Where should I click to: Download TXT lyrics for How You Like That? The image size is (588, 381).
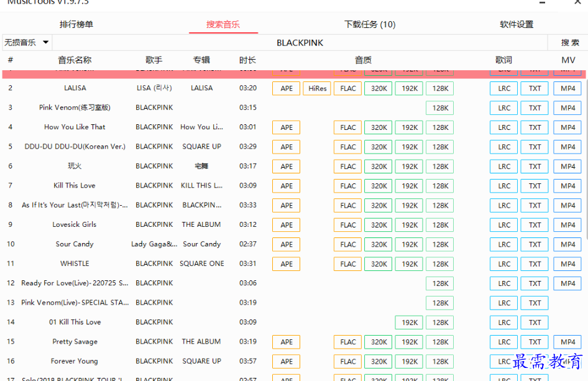tap(535, 127)
